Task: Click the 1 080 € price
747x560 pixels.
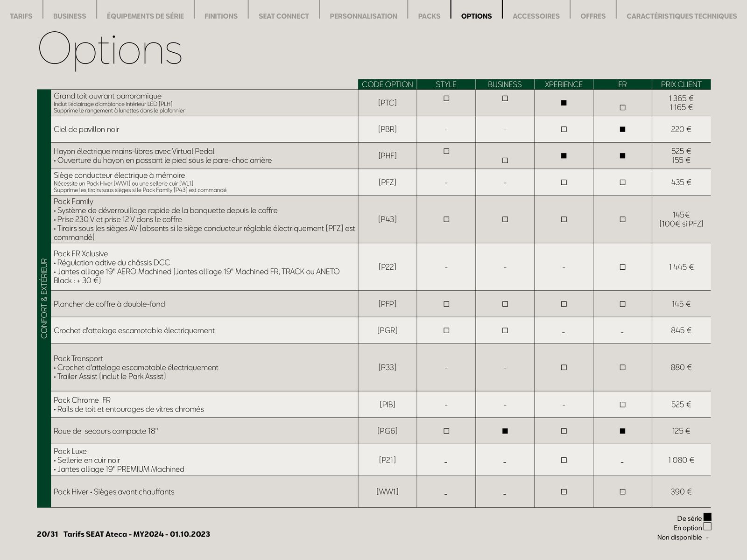Action: coord(681,460)
